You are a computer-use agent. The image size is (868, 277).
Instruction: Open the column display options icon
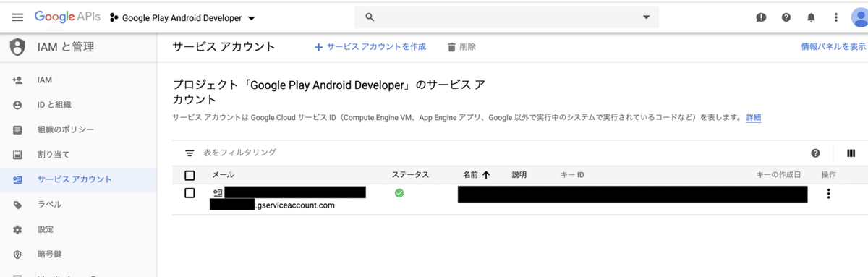pyautogui.click(x=851, y=153)
